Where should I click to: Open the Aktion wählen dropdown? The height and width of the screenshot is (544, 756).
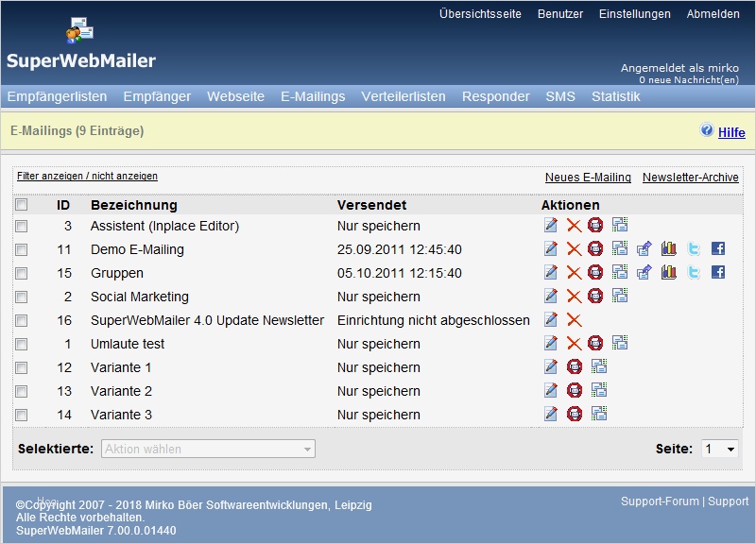208,449
